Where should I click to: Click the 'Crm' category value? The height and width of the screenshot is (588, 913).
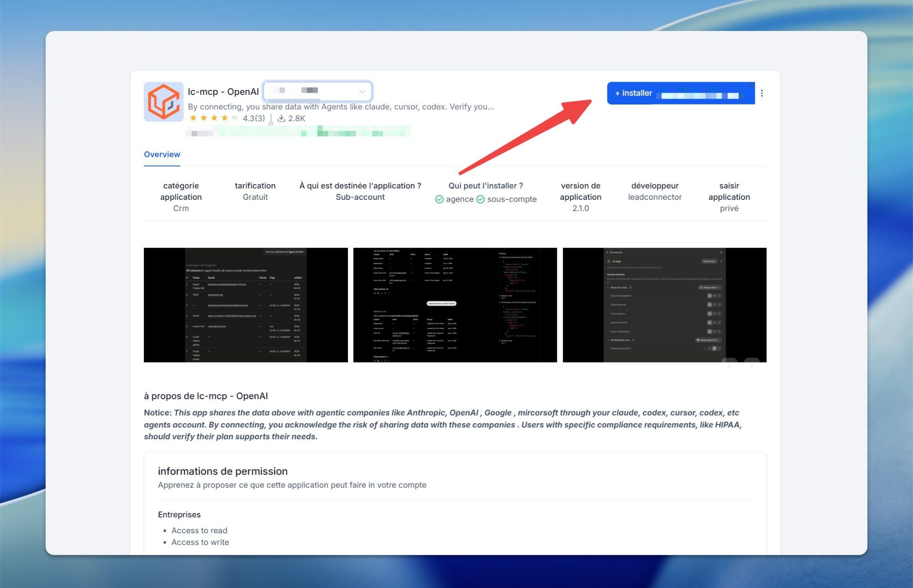pyautogui.click(x=181, y=208)
